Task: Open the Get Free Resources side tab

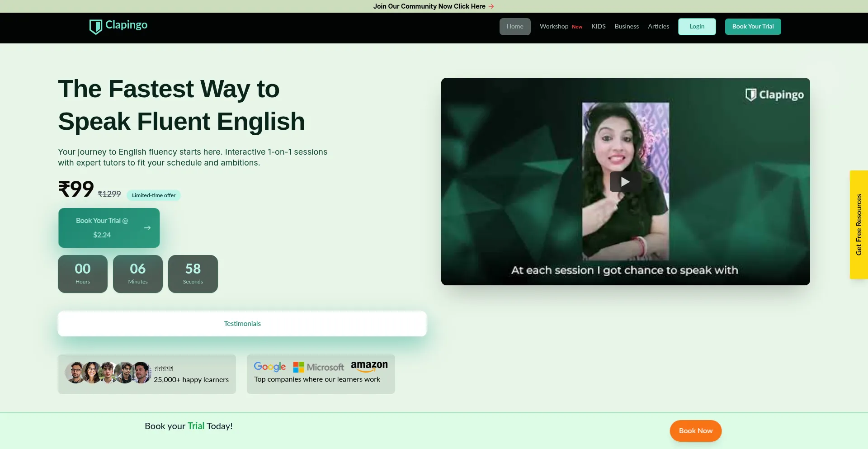Action: pyautogui.click(x=859, y=225)
